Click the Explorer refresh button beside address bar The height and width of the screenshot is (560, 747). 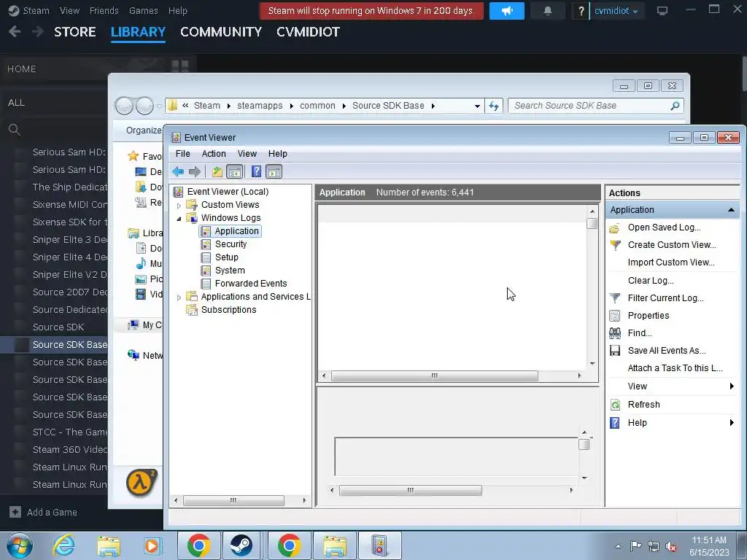coord(494,106)
